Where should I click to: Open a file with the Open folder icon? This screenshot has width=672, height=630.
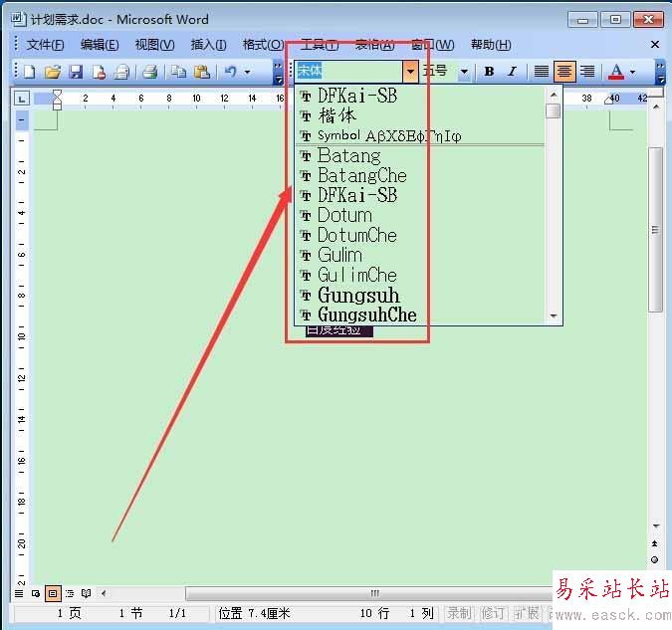tap(53, 72)
